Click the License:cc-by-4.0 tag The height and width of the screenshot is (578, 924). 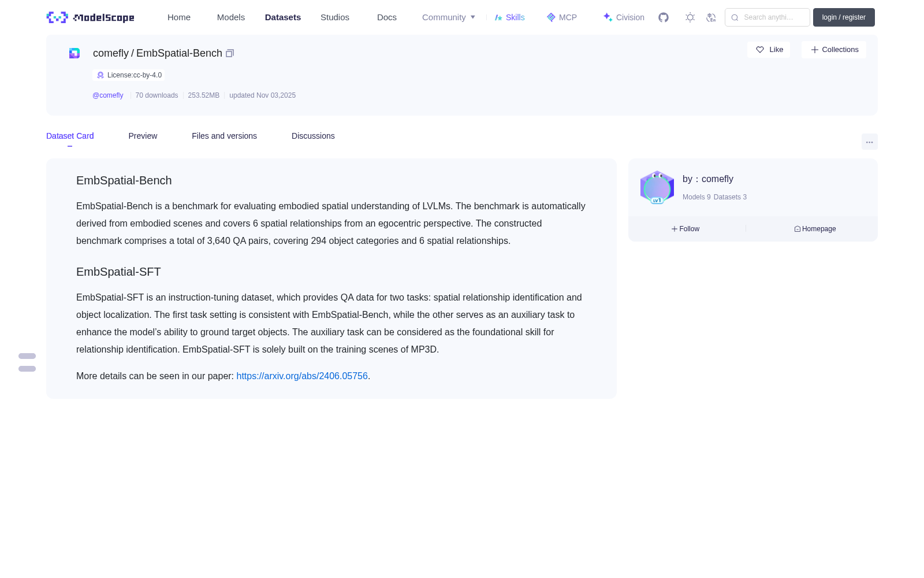click(x=129, y=75)
